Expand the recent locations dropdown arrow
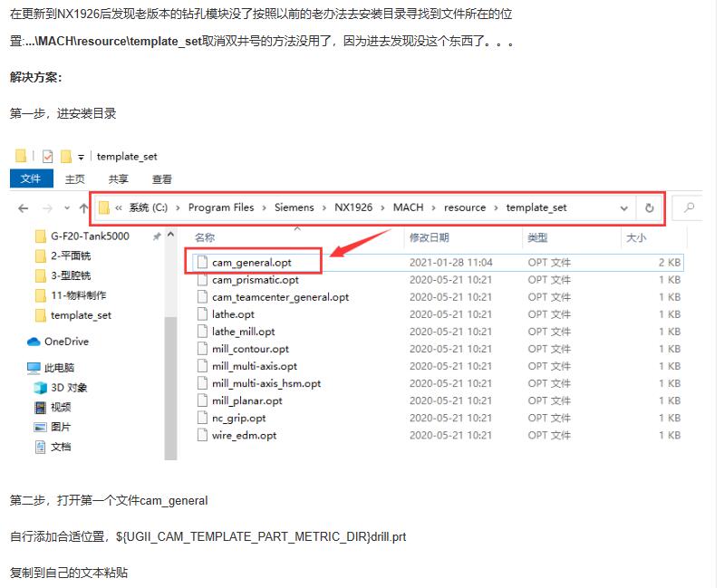 point(66,208)
